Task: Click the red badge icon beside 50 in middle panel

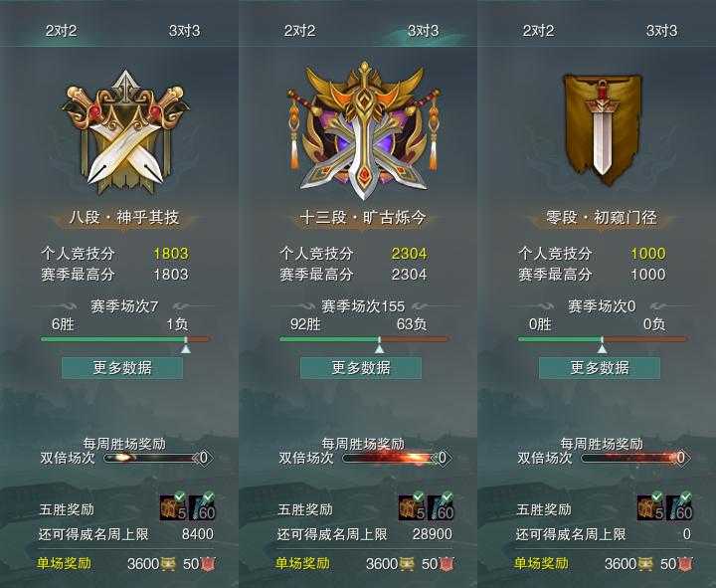Action: 447,564
